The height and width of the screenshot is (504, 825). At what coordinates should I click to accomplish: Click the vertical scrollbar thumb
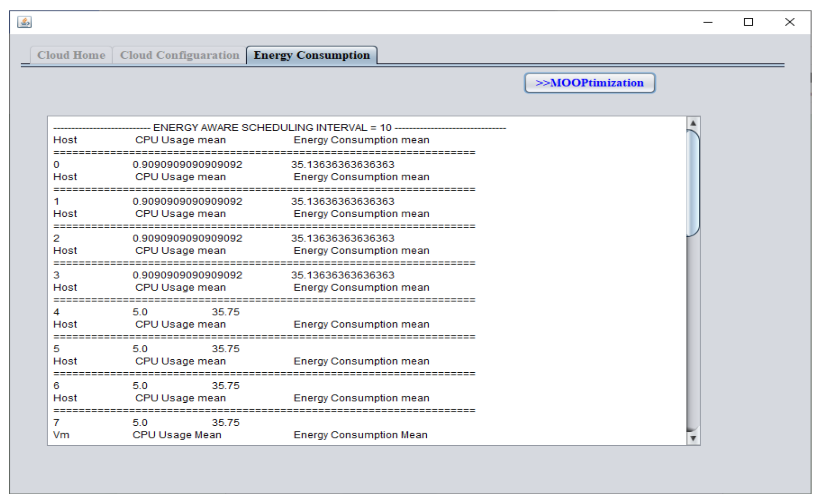point(692,183)
